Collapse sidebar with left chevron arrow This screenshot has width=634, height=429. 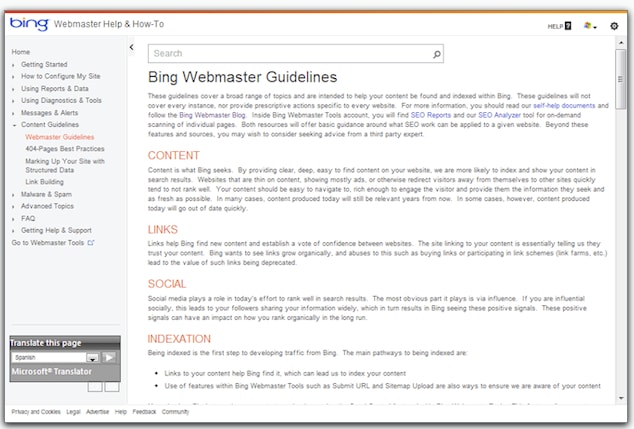click(131, 47)
